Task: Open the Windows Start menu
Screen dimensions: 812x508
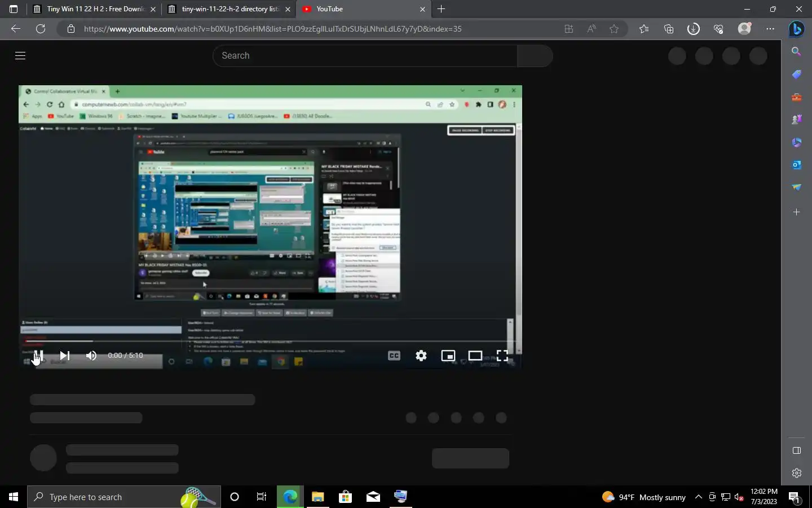Action: click(14, 497)
